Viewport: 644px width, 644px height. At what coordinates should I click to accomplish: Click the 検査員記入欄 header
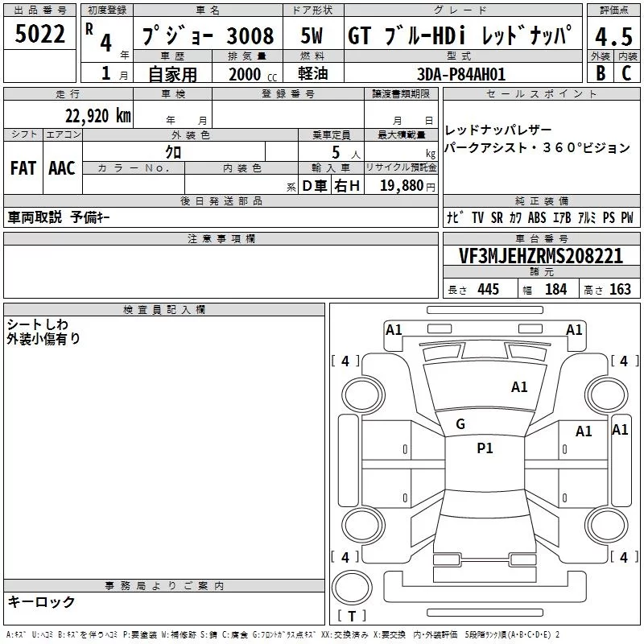[164, 310]
